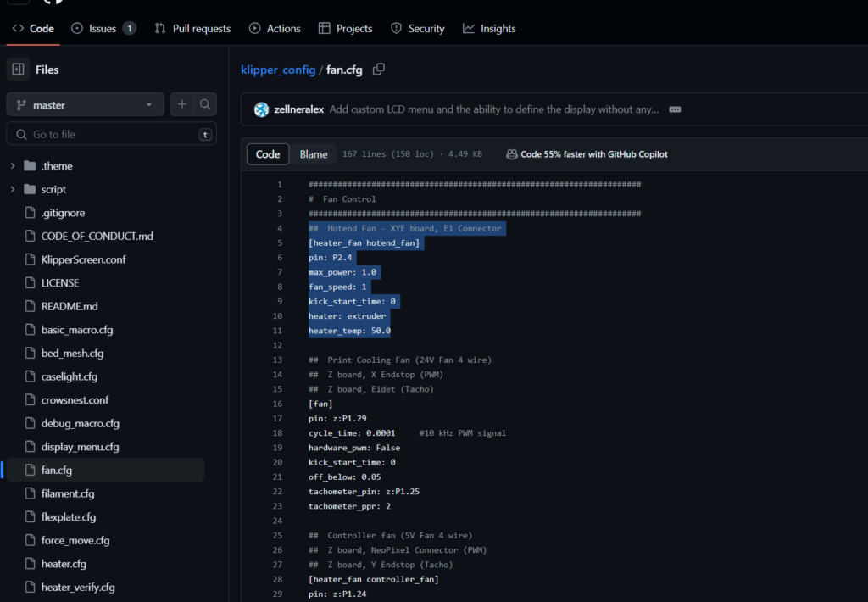This screenshot has height=602, width=868.
Task: Open flexplate.cfg in file tree
Action: pyautogui.click(x=68, y=516)
